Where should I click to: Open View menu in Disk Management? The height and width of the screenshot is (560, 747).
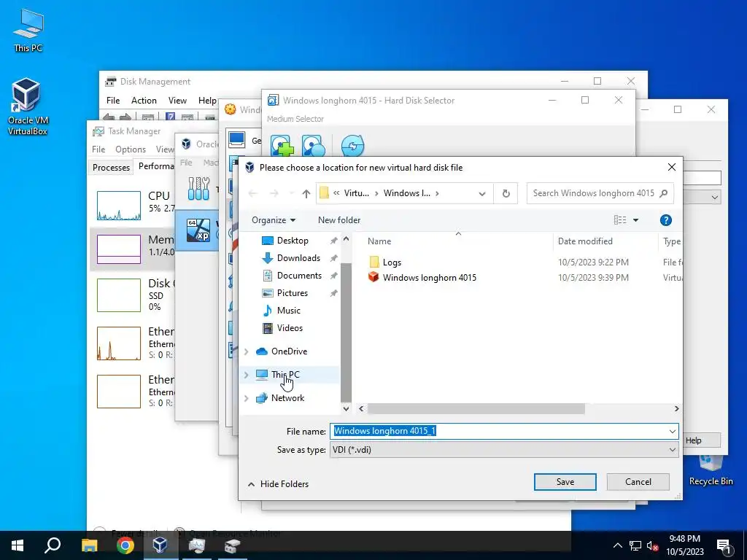point(177,101)
